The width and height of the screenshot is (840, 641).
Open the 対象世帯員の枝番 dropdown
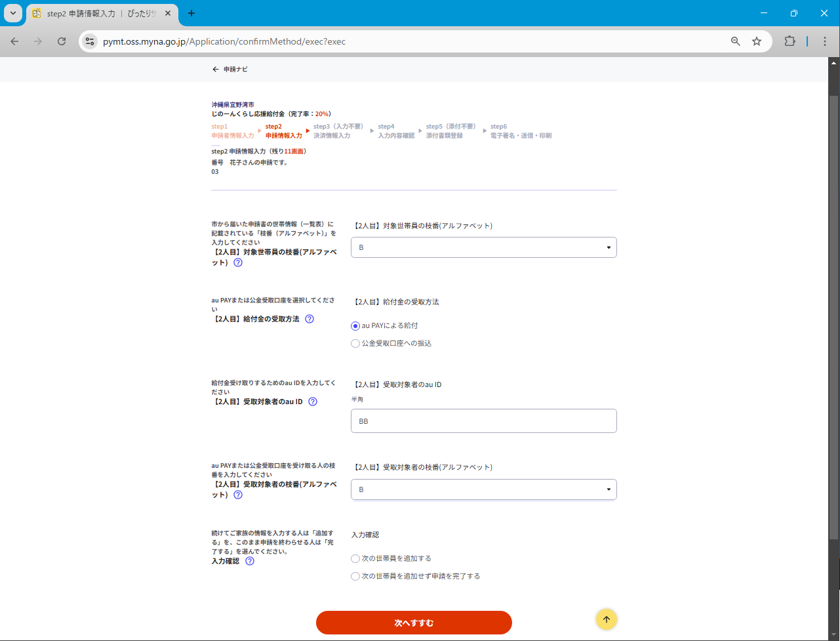(x=483, y=247)
